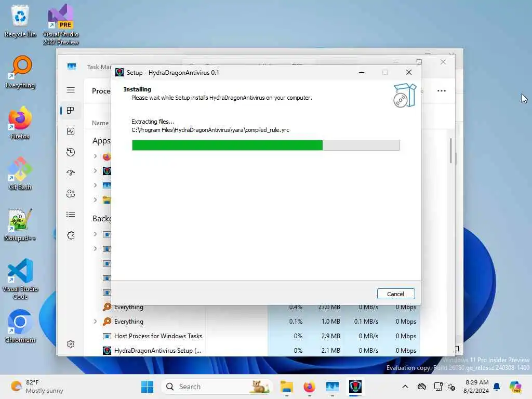
Task: Expand first Background processes row
Action: pos(96,234)
